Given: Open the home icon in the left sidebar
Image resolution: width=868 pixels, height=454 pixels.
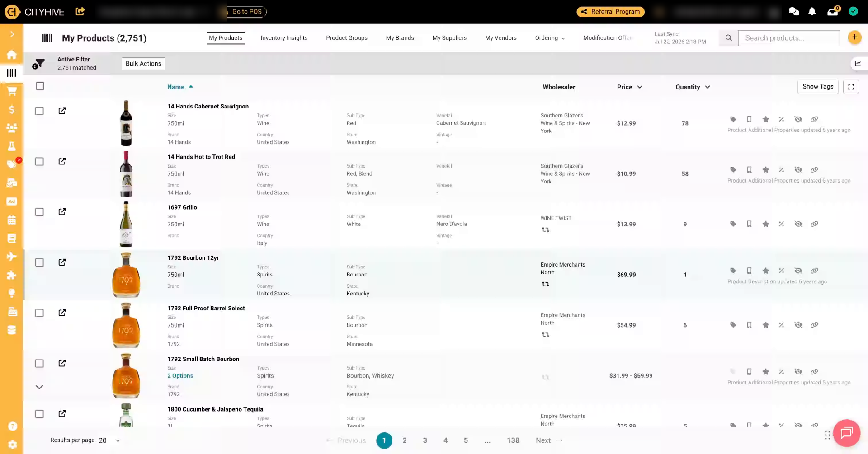Looking at the screenshot, I should [12, 55].
